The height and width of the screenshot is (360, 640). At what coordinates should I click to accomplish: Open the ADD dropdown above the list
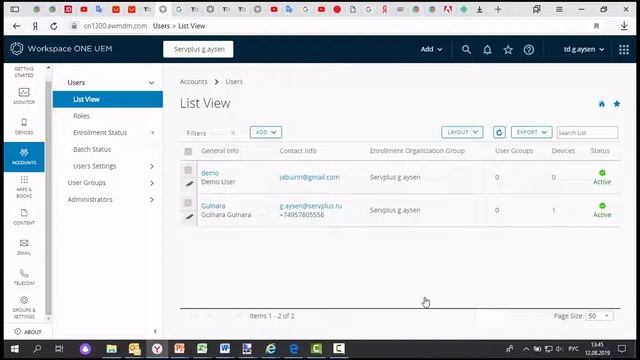[266, 132]
